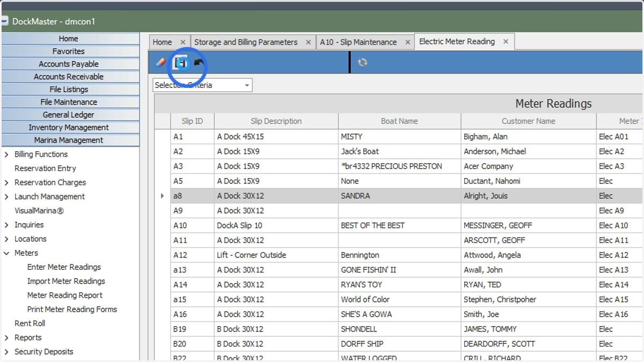
Task: Collapse the Meters tree node
Action: click(6, 253)
